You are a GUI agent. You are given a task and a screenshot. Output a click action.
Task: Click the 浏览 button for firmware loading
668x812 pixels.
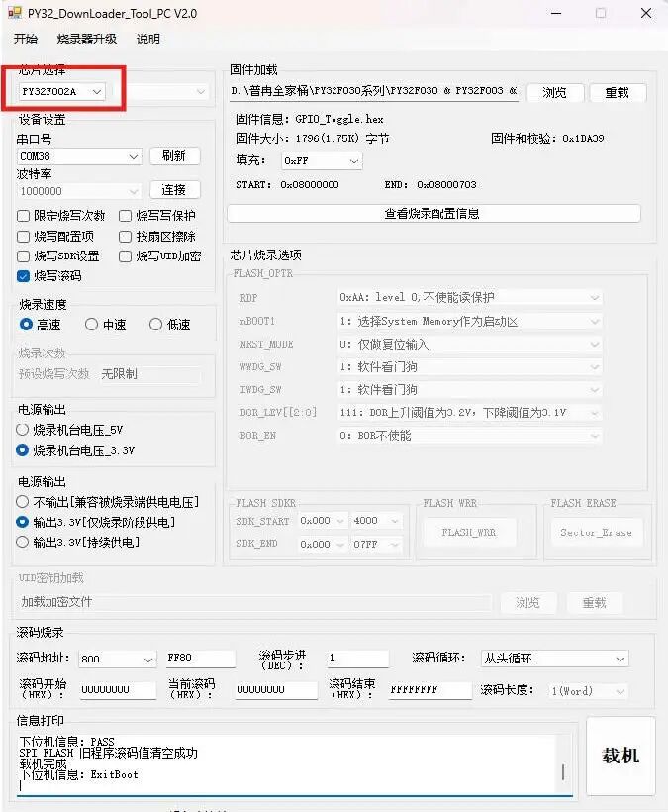(555, 93)
